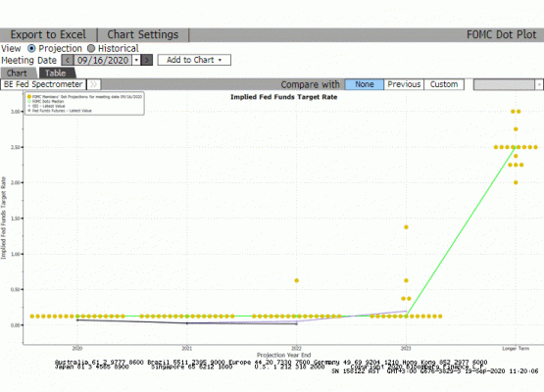Click longer term dot at 2.00
This screenshot has width=544, height=392.
tap(516, 182)
